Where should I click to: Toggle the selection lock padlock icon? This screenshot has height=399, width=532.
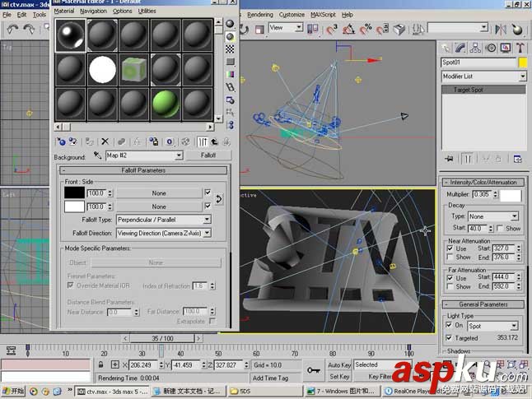(x=100, y=365)
